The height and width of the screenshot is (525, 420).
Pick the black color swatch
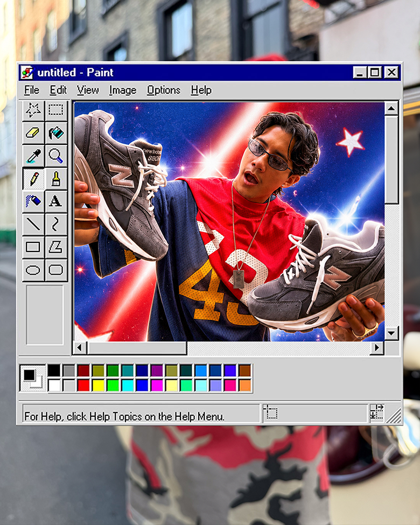[x=54, y=370]
